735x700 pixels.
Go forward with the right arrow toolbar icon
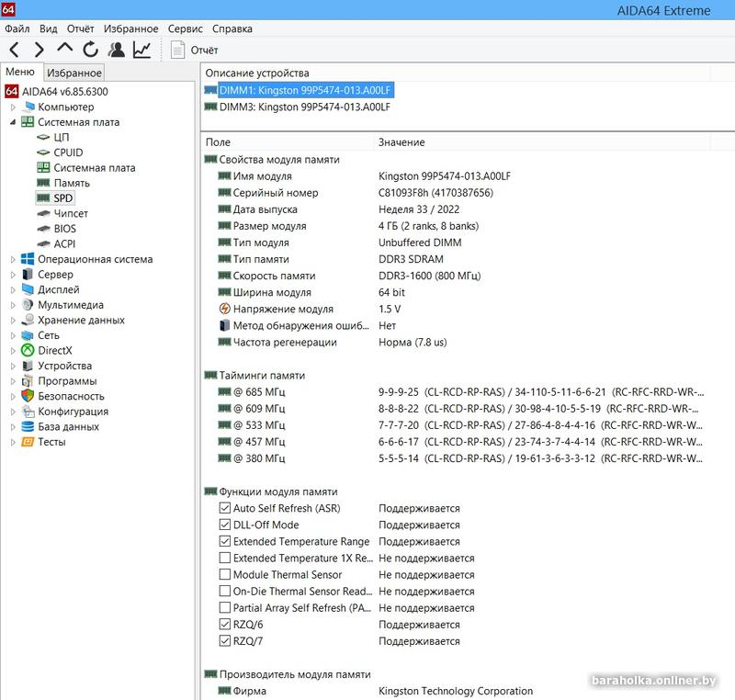(40, 50)
